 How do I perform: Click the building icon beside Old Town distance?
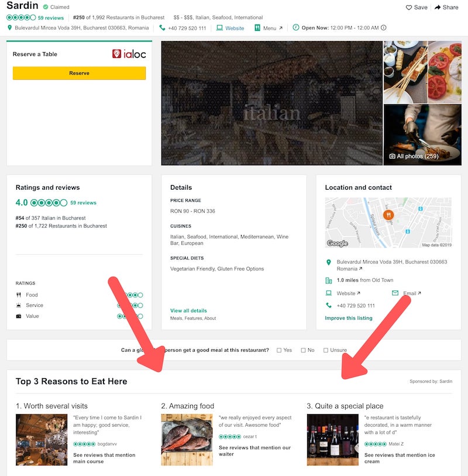[329, 280]
